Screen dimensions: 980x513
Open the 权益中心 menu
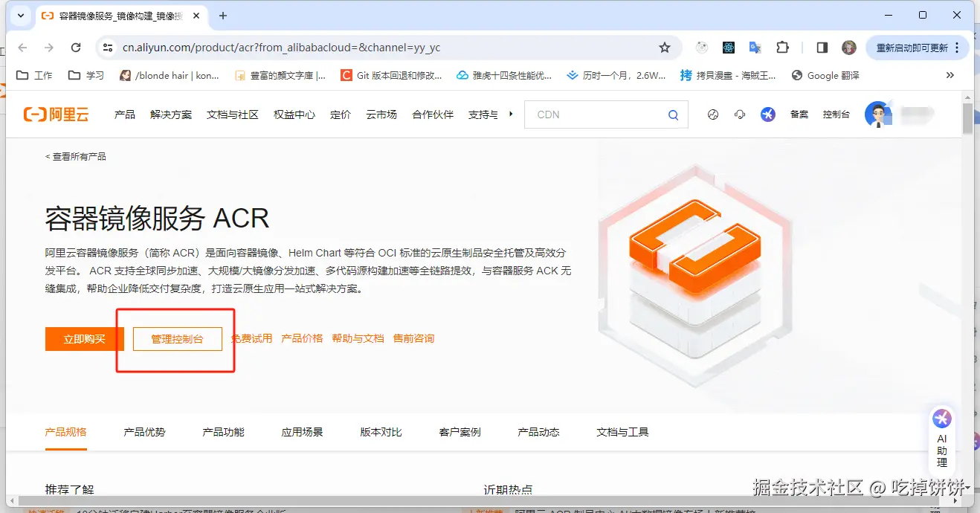(x=294, y=114)
